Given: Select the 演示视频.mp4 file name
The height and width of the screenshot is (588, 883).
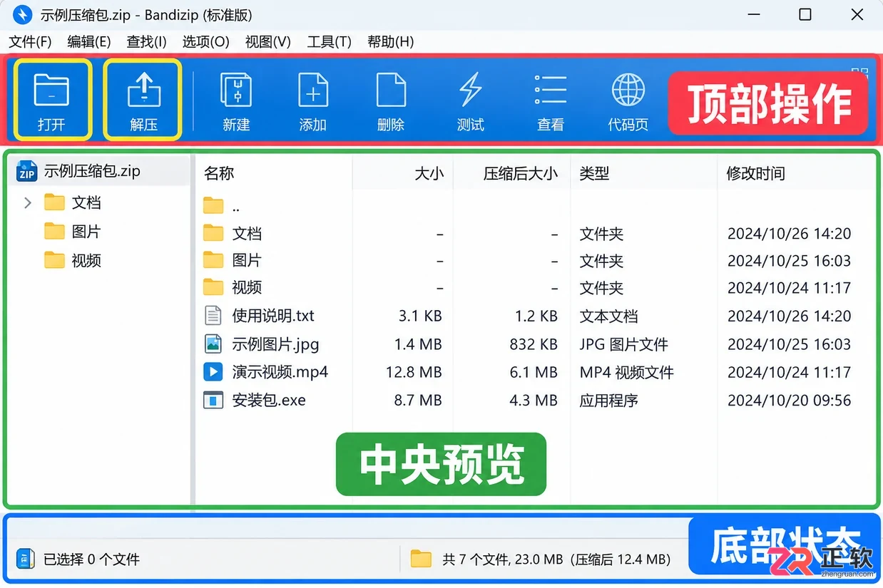Looking at the screenshot, I should [280, 372].
